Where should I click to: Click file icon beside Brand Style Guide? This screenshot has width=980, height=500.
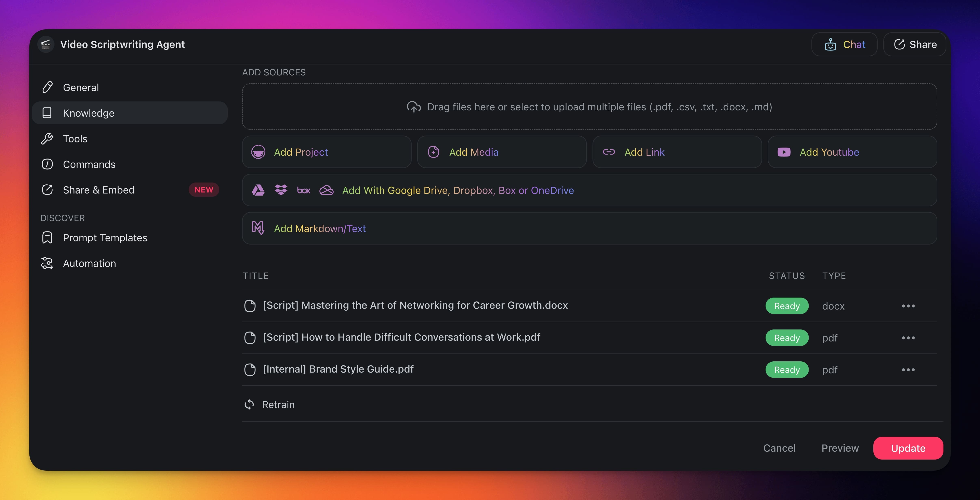coord(250,369)
